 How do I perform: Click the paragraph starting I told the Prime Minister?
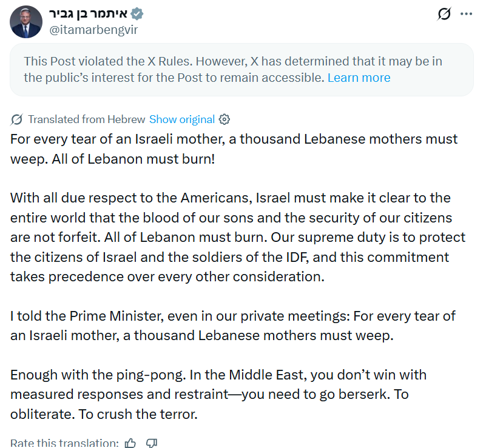tap(233, 326)
